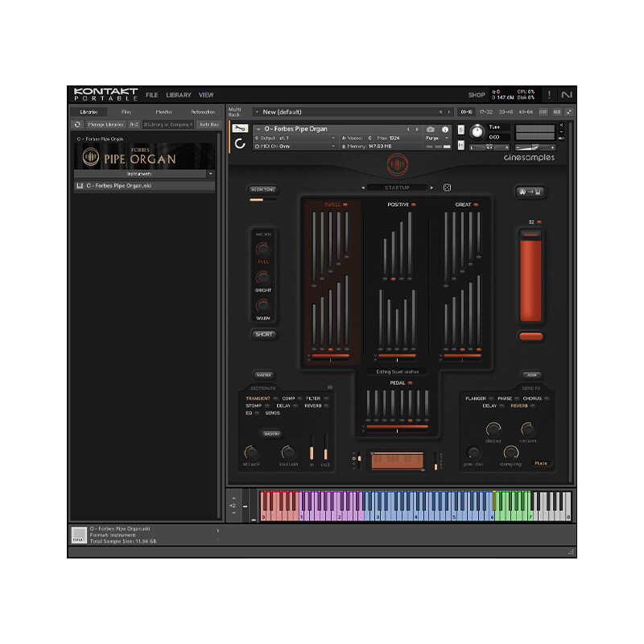The width and height of the screenshot is (644, 644).
Task: Click the keyboard octave shift control
Action: click(x=233, y=506)
